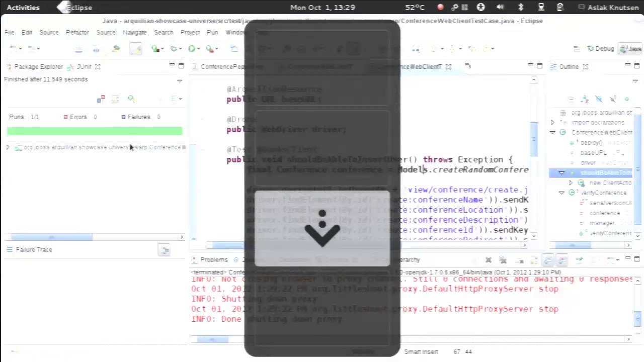
Task: Open the Outline view menu triangle
Action: click(x=635, y=80)
